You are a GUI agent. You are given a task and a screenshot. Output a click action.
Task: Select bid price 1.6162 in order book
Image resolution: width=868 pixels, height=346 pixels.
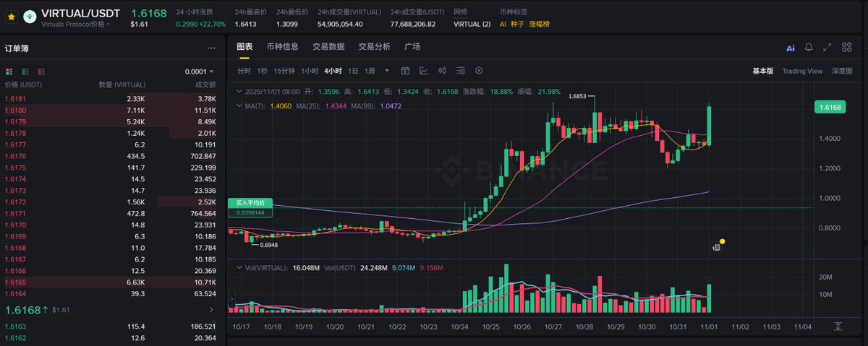[15, 337]
